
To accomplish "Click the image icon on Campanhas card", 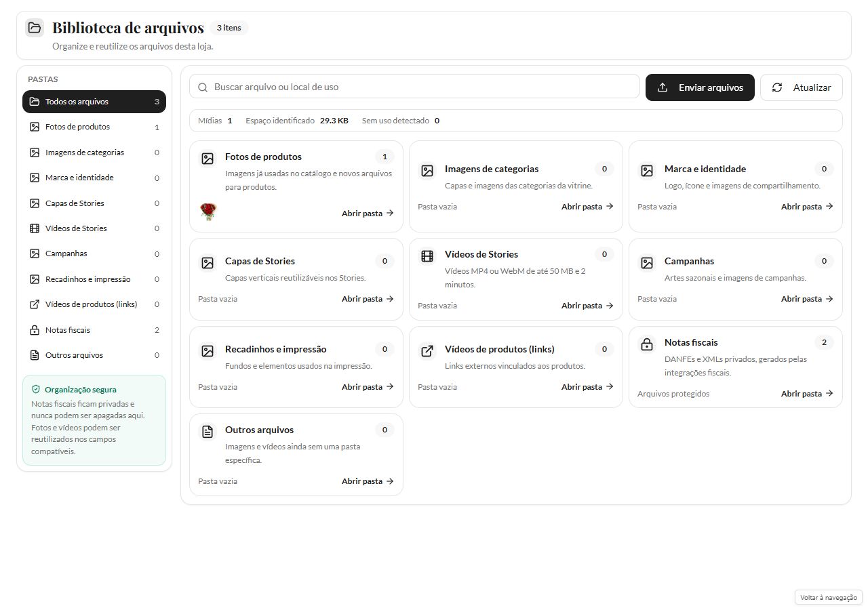I will [x=647, y=263].
